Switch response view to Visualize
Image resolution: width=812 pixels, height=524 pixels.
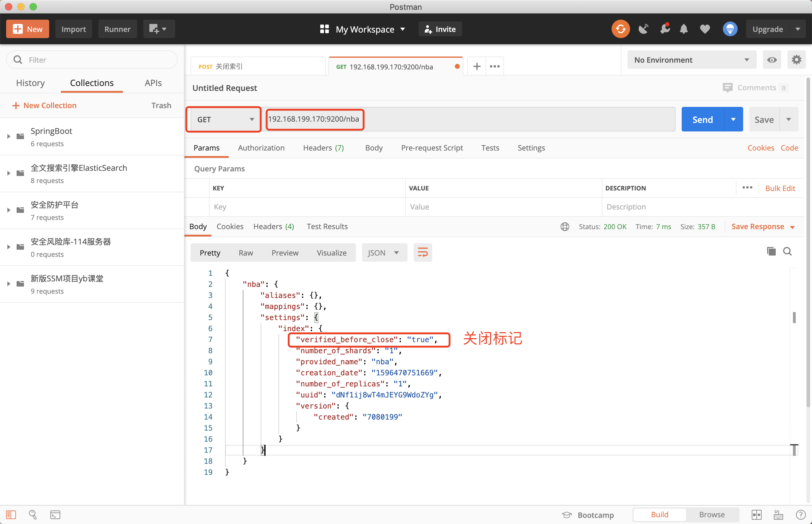[x=331, y=252]
